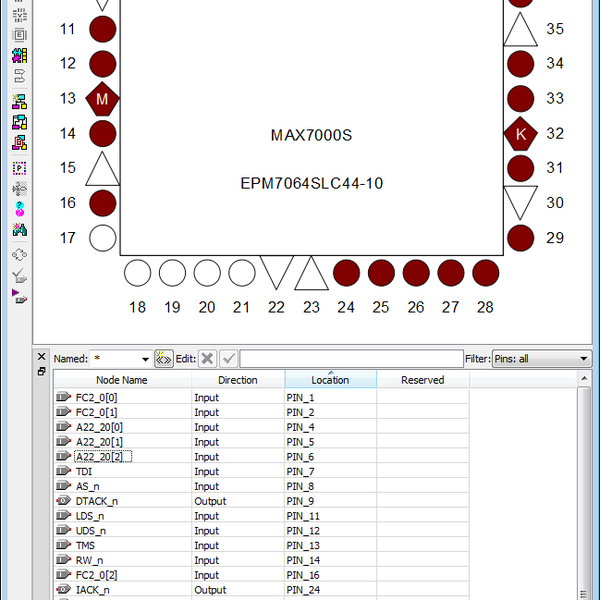Select the filled circle at pin 12
The width and height of the screenshot is (600, 600).
pyautogui.click(x=103, y=64)
